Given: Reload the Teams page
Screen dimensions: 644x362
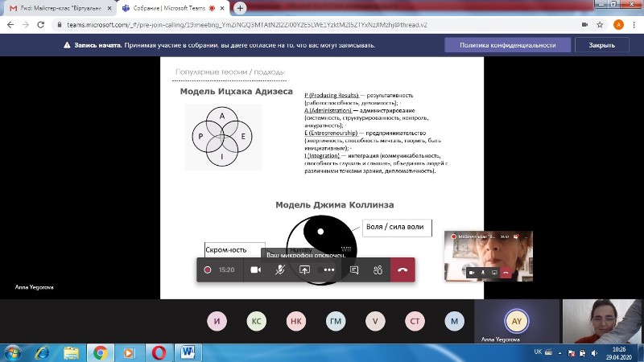Looking at the screenshot, I should pyautogui.click(x=41, y=25).
